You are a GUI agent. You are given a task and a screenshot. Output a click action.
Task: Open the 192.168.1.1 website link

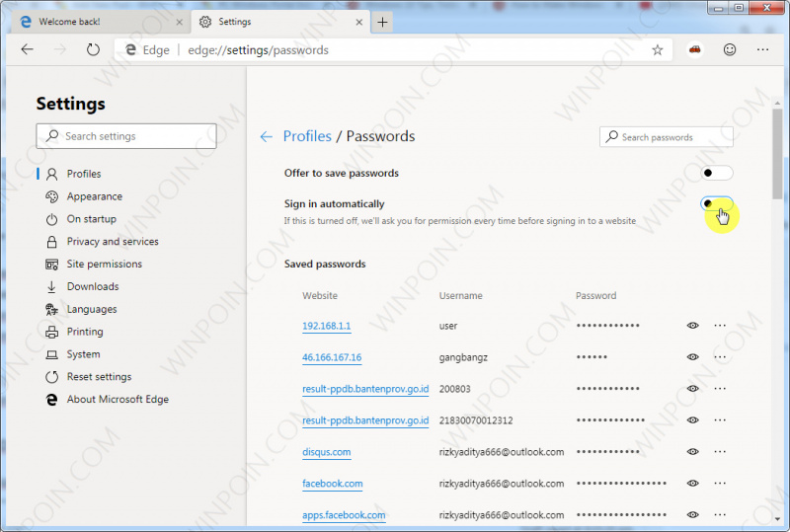click(x=327, y=326)
